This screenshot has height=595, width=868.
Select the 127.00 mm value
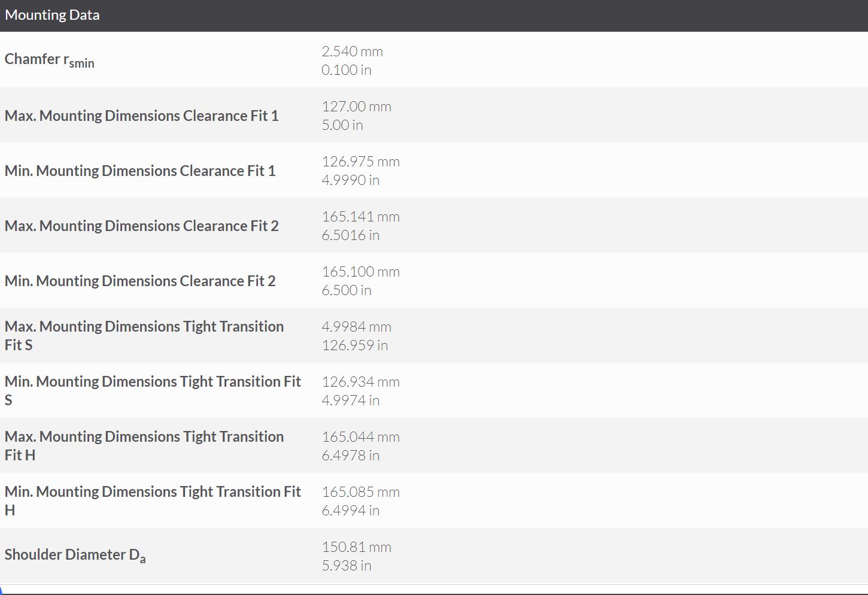tap(356, 107)
